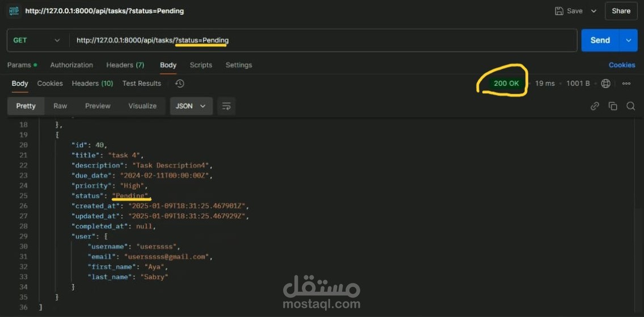Viewport: 644px width, 317px height.
Task: Open response search with the magnifier icon
Action: pyautogui.click(x=631, y=106)
